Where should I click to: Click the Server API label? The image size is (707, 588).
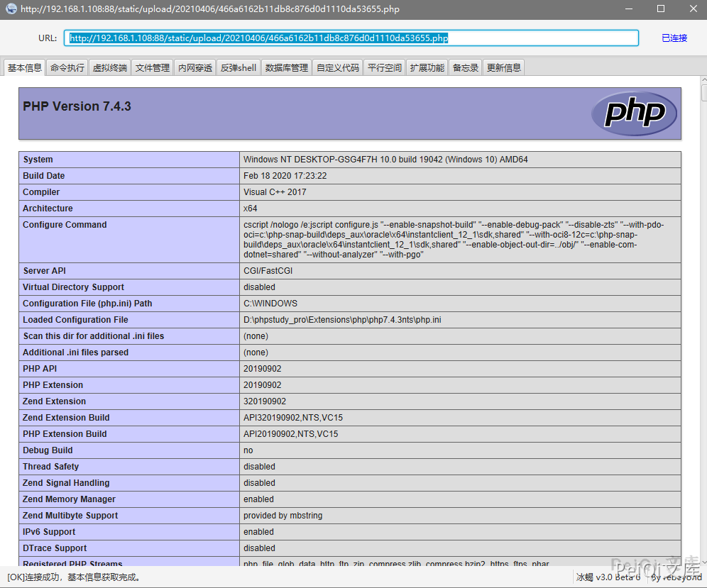click(x=44, y=271)
